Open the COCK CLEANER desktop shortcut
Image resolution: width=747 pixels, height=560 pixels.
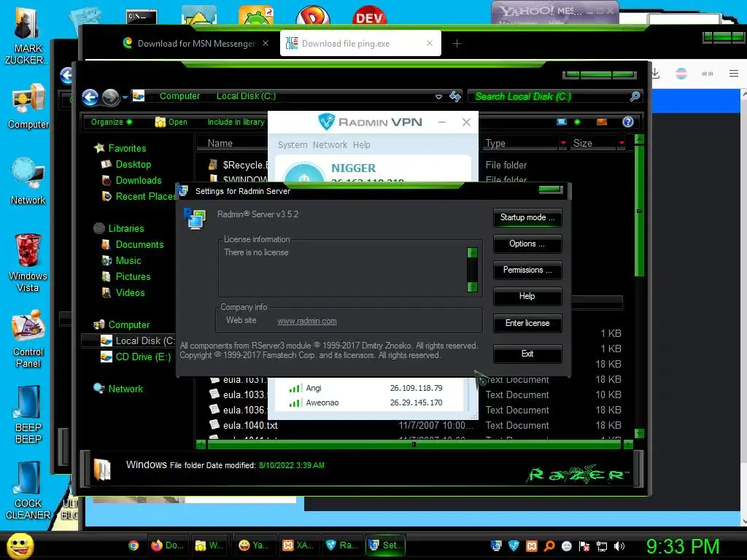point(28,491)
